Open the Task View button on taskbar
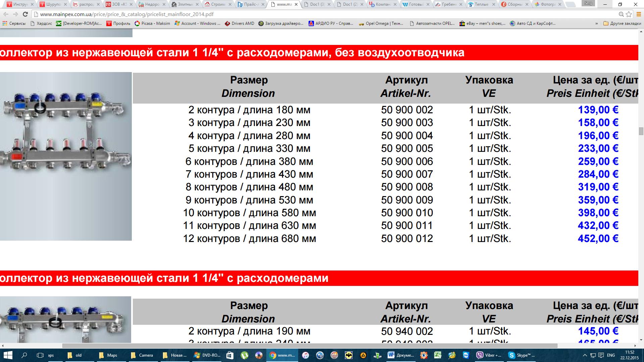Screen dimensions: 644x362 point(40,355)
